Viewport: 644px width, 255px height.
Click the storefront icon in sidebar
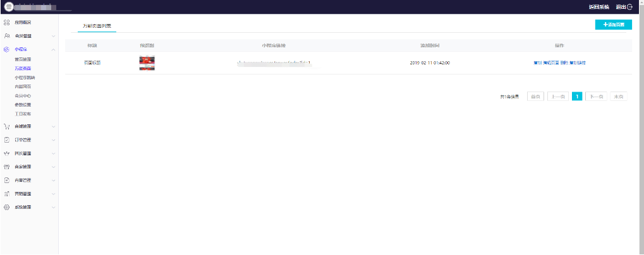coord(6,167)
